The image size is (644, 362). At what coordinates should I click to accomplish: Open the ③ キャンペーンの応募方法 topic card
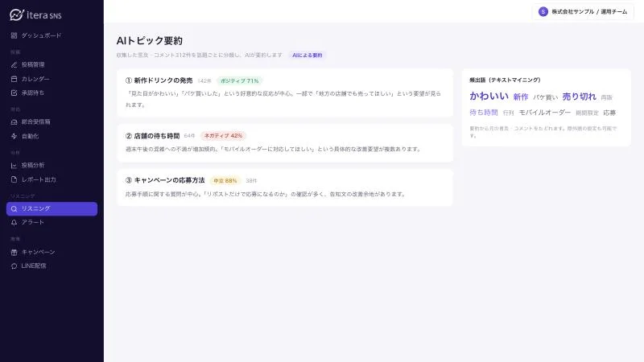(285, 187)
